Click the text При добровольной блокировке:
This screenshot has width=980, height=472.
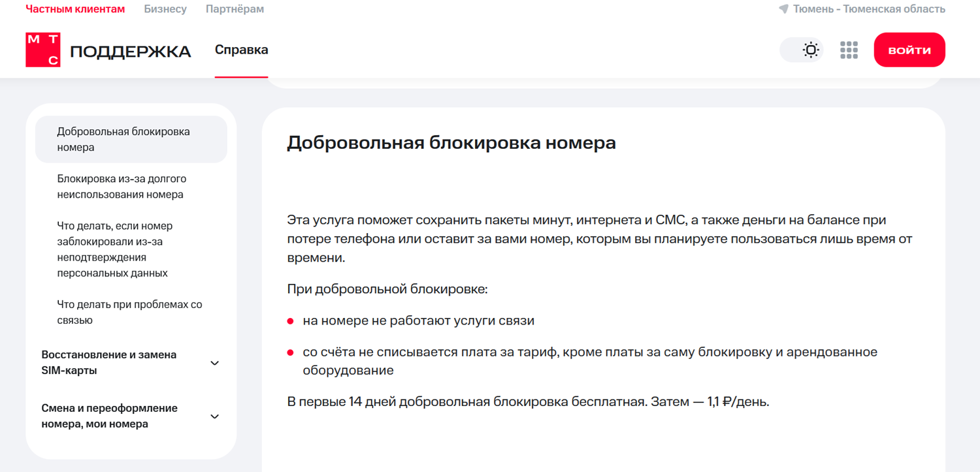click(x=387, y=289)
